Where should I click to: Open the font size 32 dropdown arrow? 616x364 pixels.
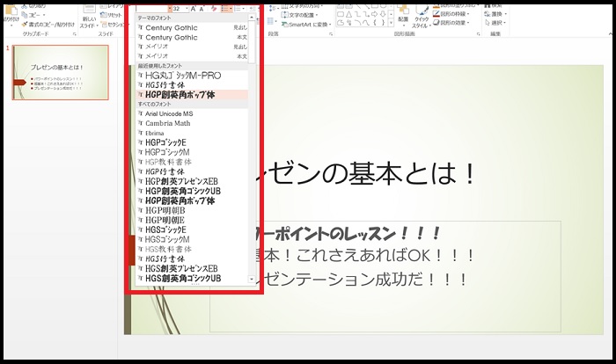187,9
